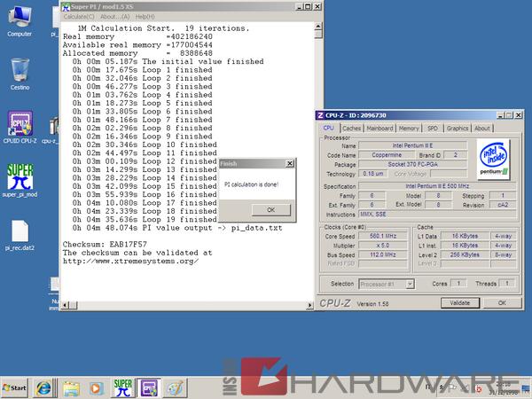532x399 pixels.
Task: Click the CPU-Z title bar Z icon
Action: pos(320,115)
